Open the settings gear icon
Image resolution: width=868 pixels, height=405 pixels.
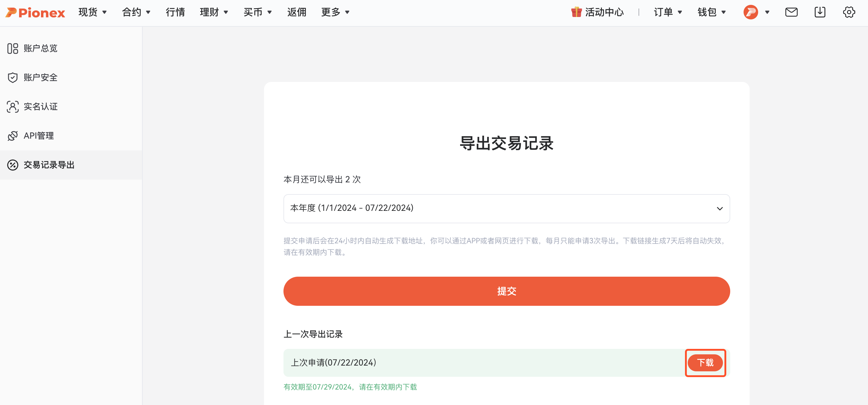click(849, 12)
